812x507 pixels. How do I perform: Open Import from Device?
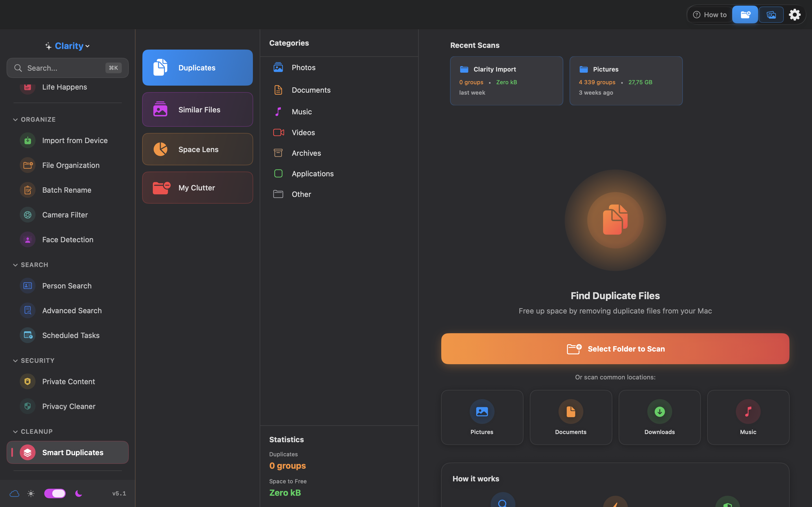[75, 140]
